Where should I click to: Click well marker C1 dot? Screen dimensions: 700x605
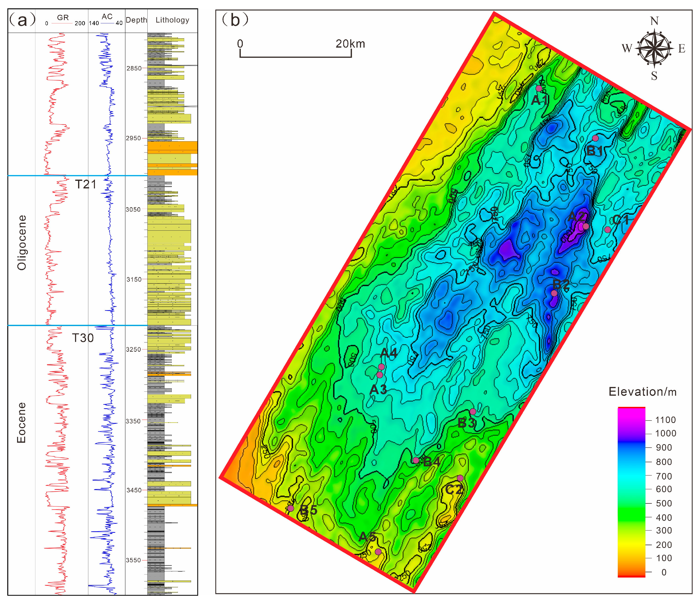[608, 230]
